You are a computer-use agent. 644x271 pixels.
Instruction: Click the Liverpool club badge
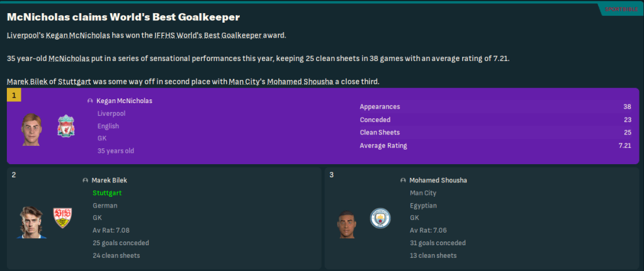pyautogui.click(x=66, y=126)
